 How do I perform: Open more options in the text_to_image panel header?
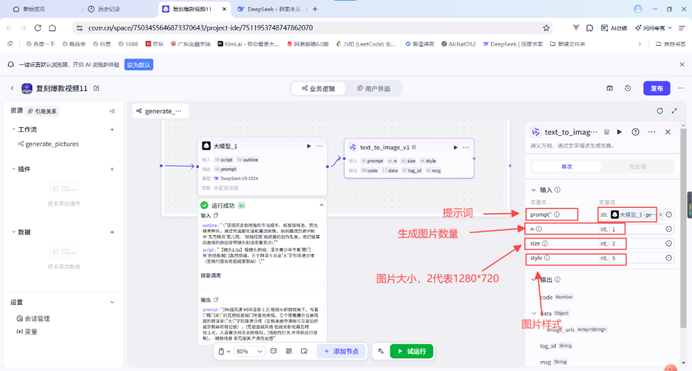pyautogui.click(x=651, y=132)
